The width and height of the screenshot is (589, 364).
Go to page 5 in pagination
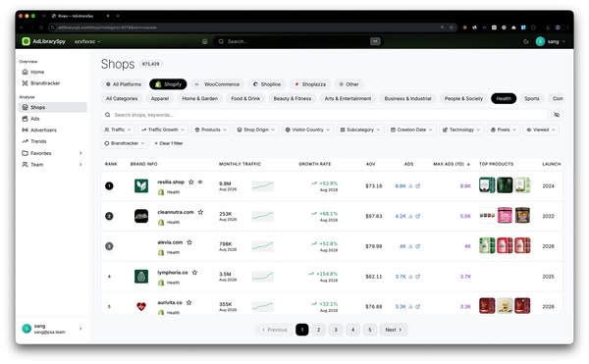370,330
